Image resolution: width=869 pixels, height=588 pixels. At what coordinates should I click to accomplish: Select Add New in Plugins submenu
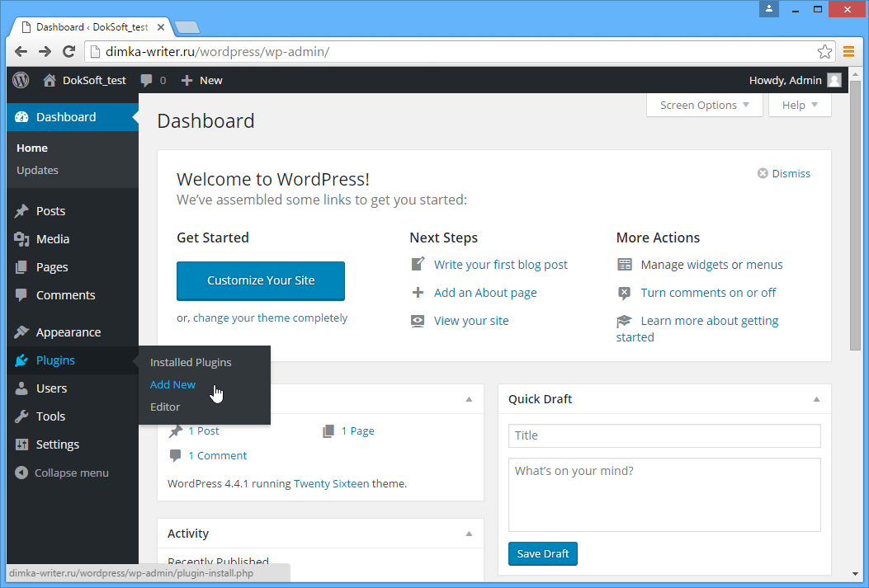coord(172,384)
